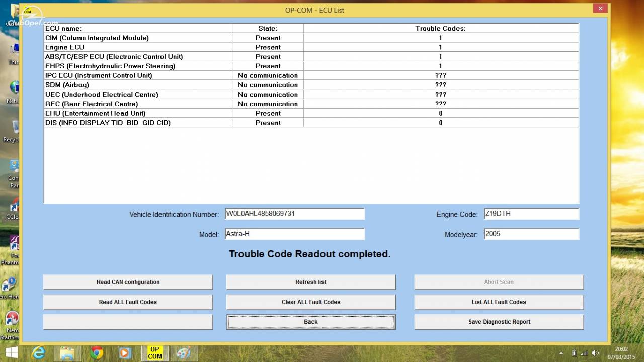Click the Refresh list button
The image size is (644, 362).
pos(311,282)
